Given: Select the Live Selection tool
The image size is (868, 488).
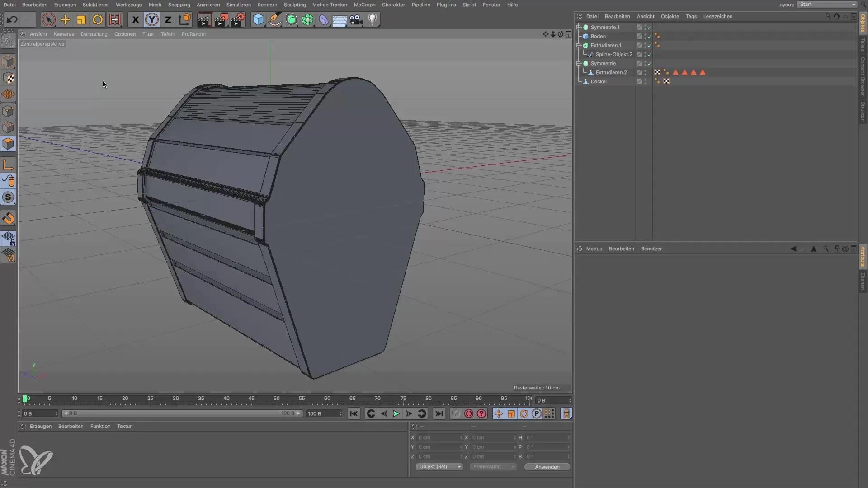Looking at the screenshot, I should (x=48, y=19).
